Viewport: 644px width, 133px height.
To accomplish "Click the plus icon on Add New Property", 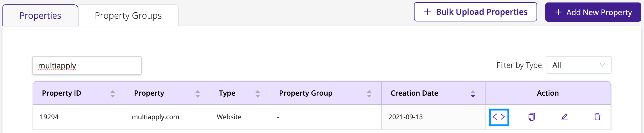I will 558,12.
